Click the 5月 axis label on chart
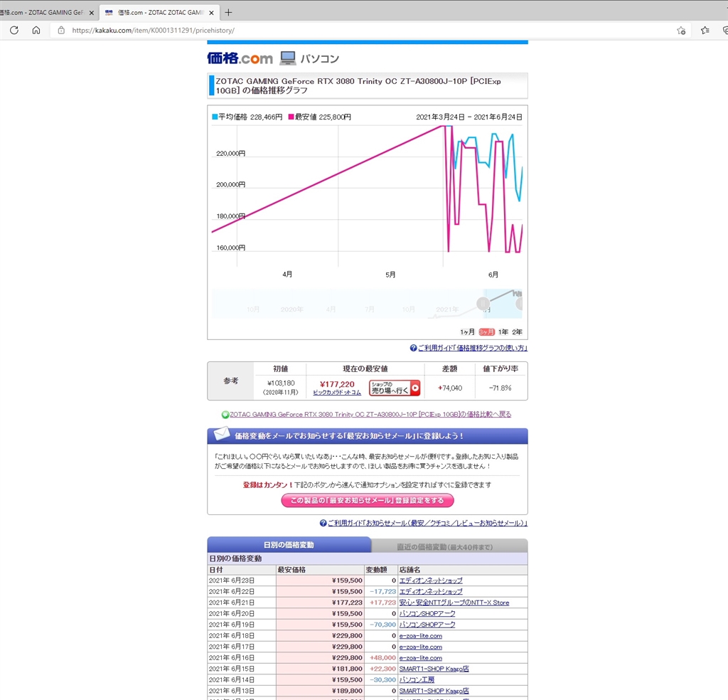 tap(390, 275)
